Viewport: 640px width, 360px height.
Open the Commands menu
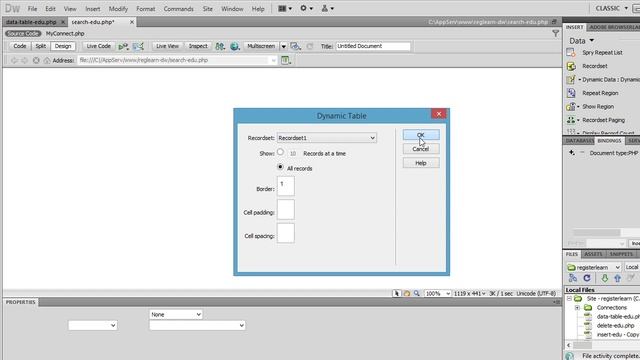(x=178, y=9)
